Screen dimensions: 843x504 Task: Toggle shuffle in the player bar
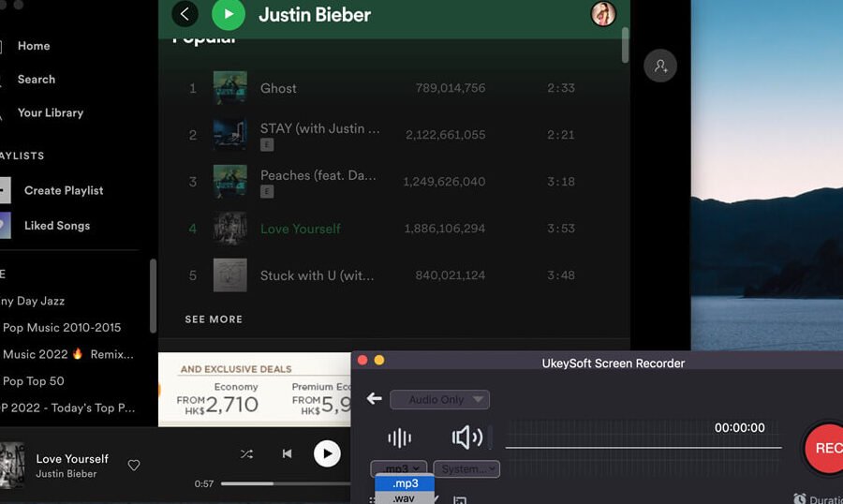tap(246, 454)
